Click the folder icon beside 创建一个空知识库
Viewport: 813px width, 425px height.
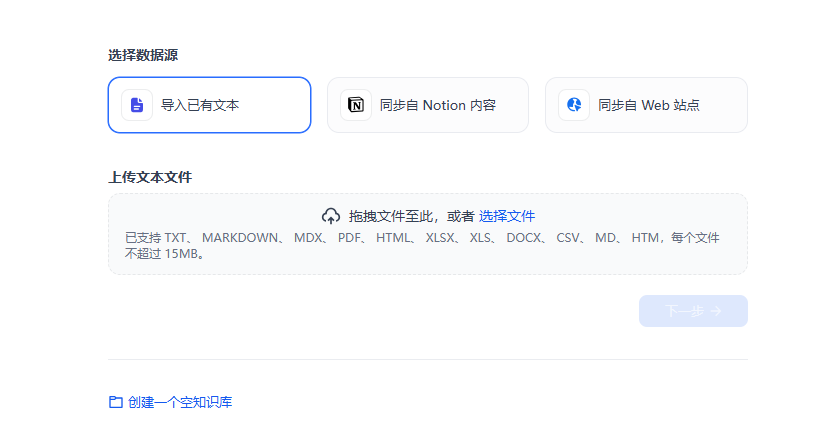(116, 402)
